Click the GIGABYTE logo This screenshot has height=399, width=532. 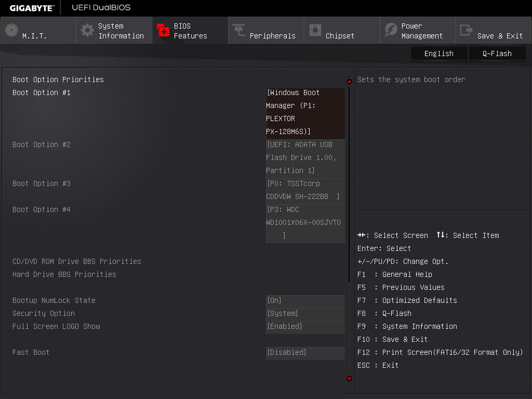(x=32, y=8)
